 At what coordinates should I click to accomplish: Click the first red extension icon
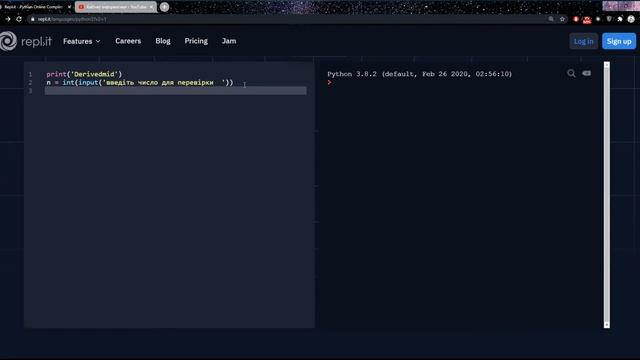pos(576,19)
